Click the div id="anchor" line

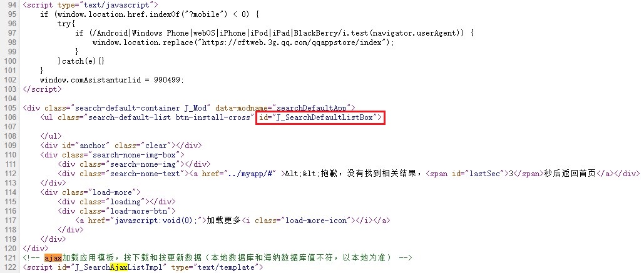(121, 146)
